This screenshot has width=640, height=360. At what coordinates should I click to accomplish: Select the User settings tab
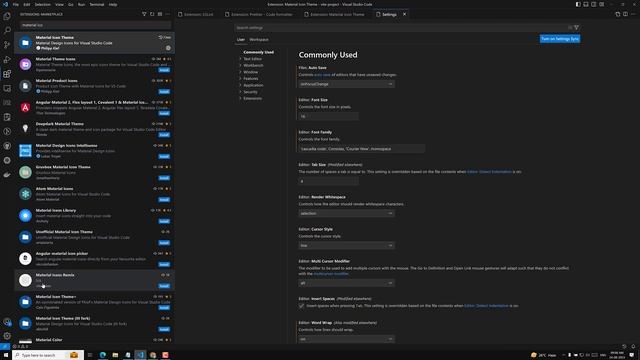pos(240,40)
